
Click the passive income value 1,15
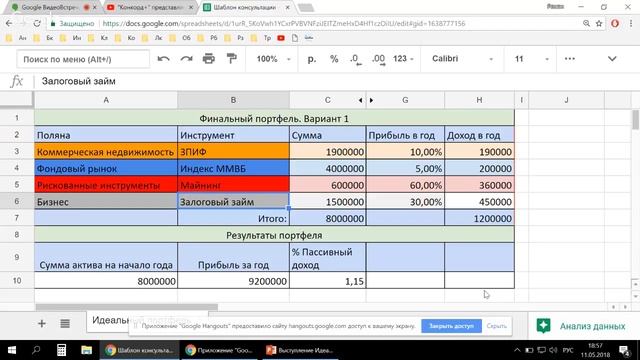pyautogui.click(x=327, y=281)
